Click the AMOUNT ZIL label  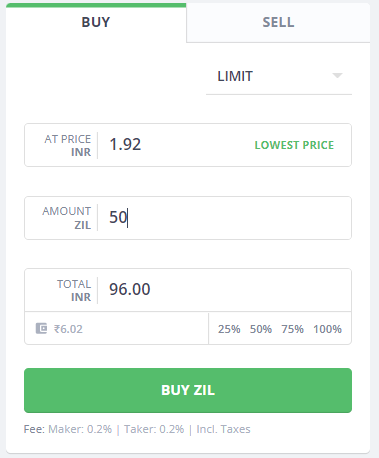pyautogui.click(x=67, y=218)
